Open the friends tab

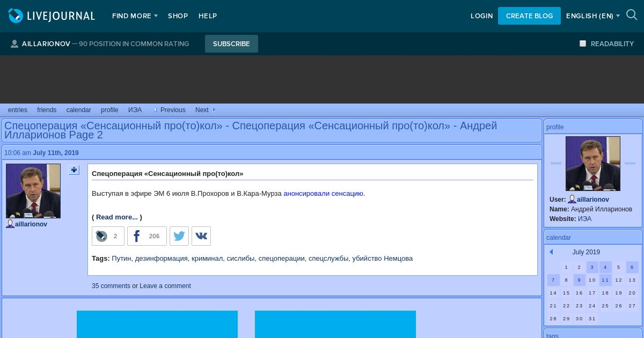click(47, 110)
